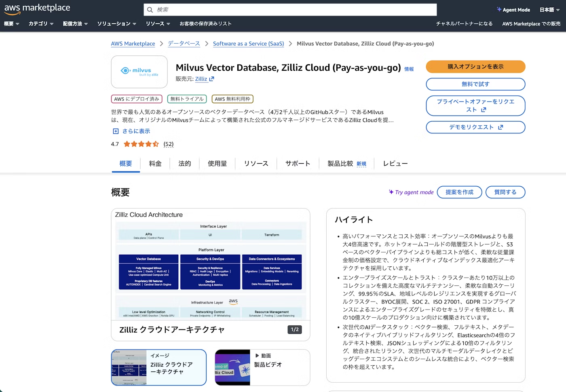Click the star rating icons
The image size is (566, 392).
[141, 144]
